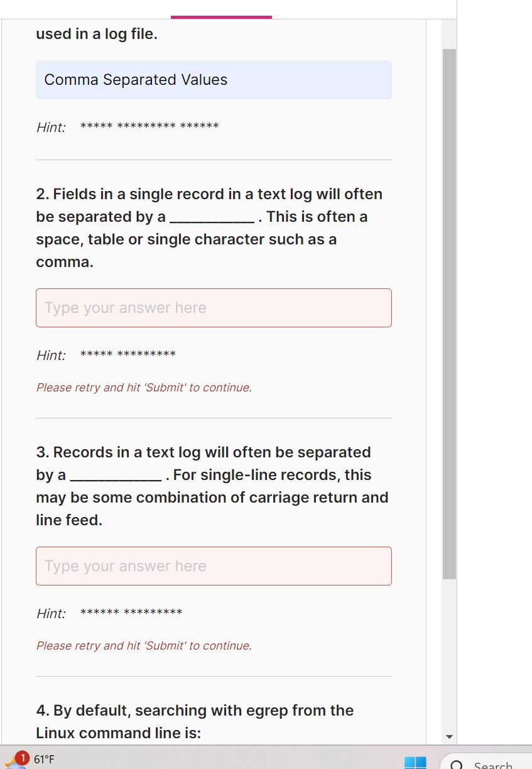Focus the answer box for question 3

click(214, 566)
